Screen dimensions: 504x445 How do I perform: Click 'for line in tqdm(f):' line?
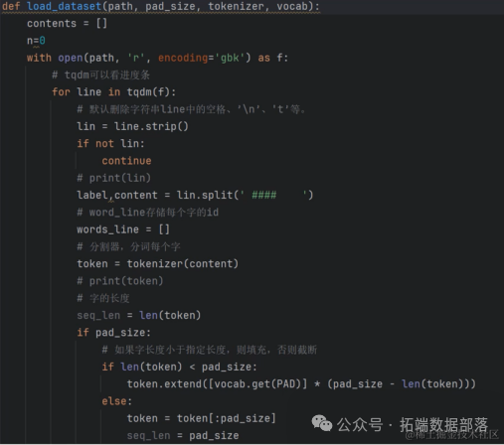pos(113,92)
